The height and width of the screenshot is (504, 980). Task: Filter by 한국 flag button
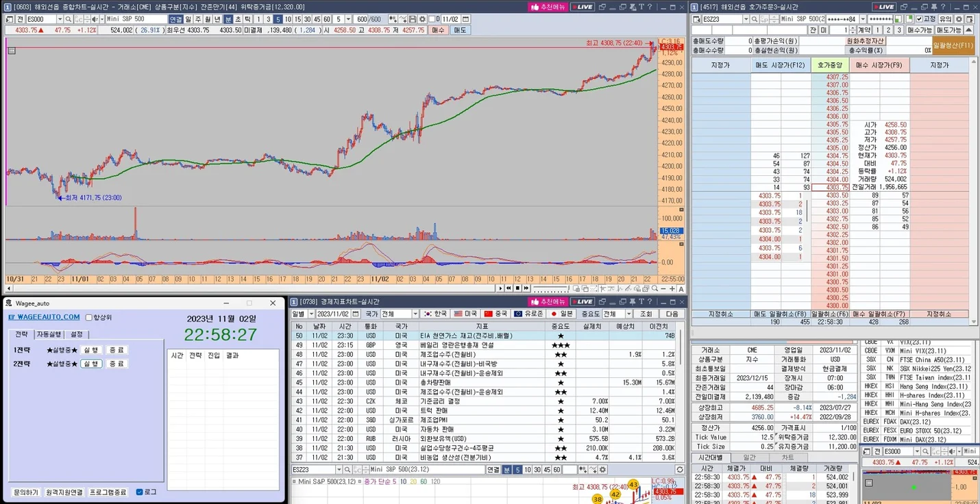(x=435, y=314)
